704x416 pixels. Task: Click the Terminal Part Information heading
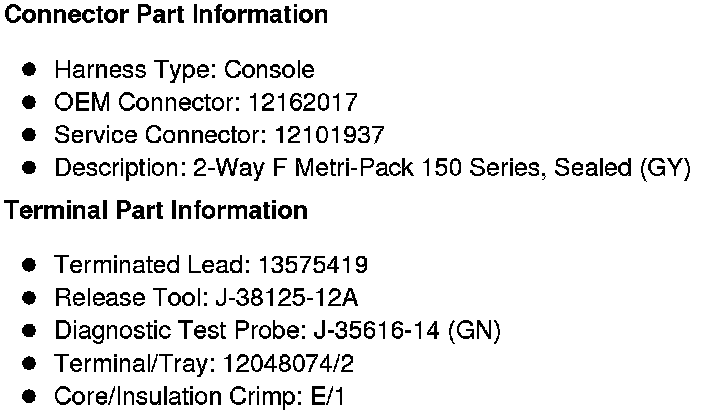(156, 211)
